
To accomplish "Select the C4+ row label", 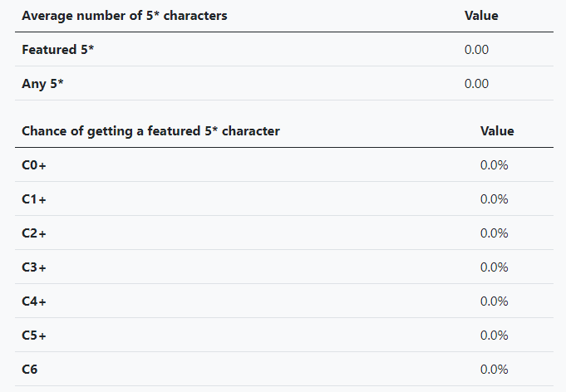I will click(x=34, y=301).
